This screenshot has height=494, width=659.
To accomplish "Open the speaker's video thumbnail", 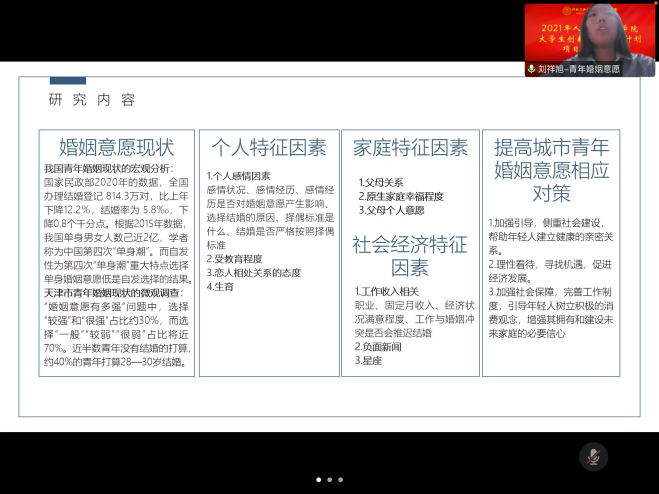I will pos(590,35).
